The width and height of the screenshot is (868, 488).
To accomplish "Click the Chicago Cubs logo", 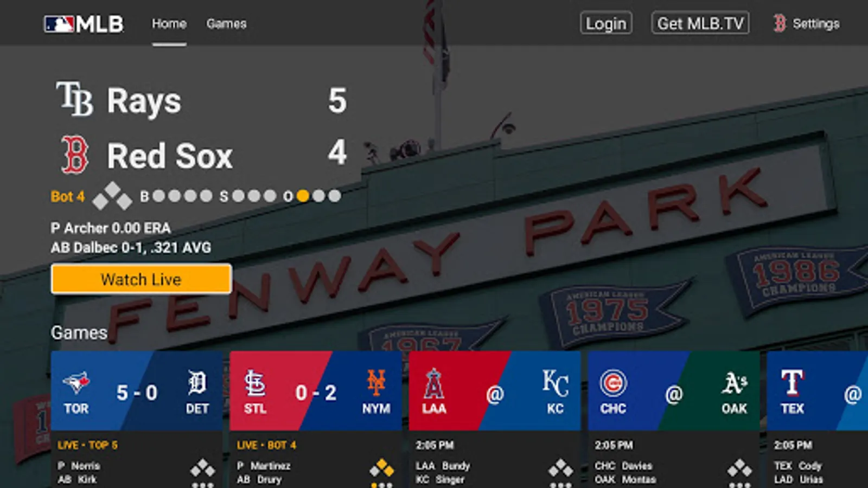I will pyautogui.click(x=614, y=383).
